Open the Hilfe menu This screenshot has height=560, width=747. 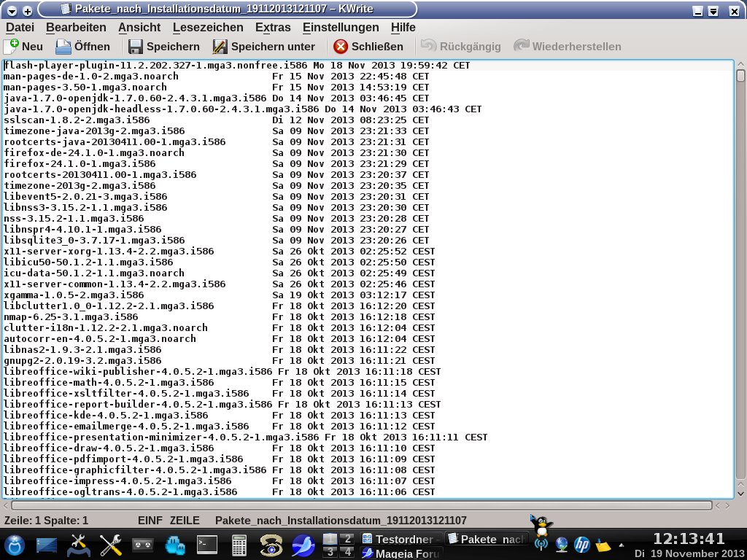[x=403, y=27]
